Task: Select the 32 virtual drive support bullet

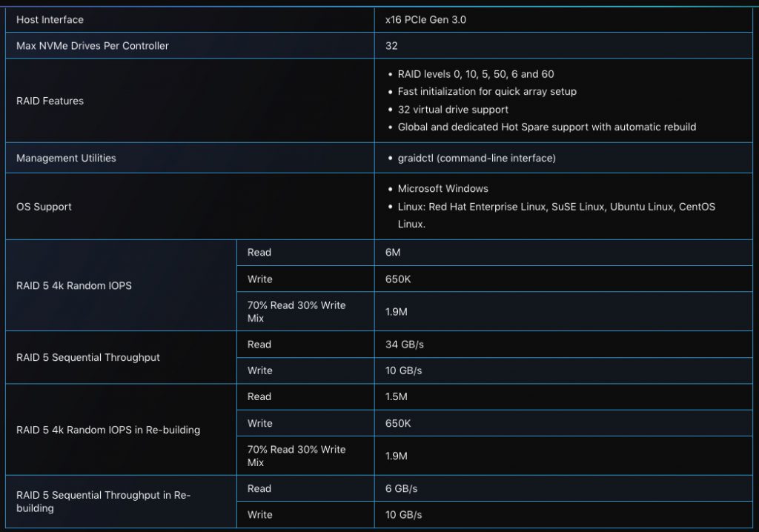Action: click(453, 110)
